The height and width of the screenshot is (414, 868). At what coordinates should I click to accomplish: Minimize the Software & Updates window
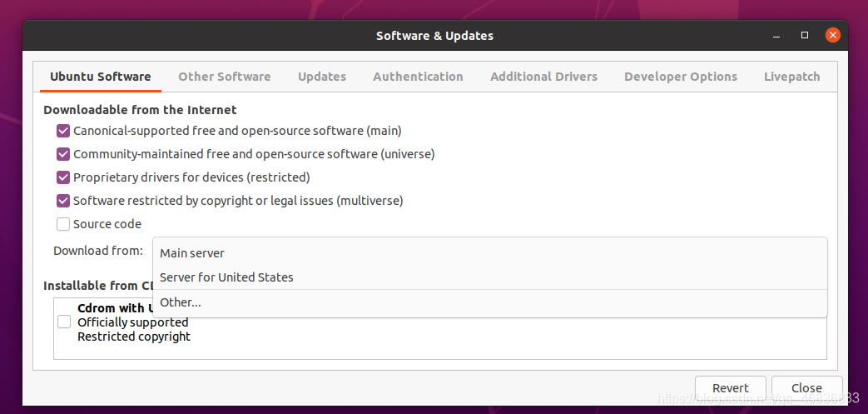click(x=776, y=36)
